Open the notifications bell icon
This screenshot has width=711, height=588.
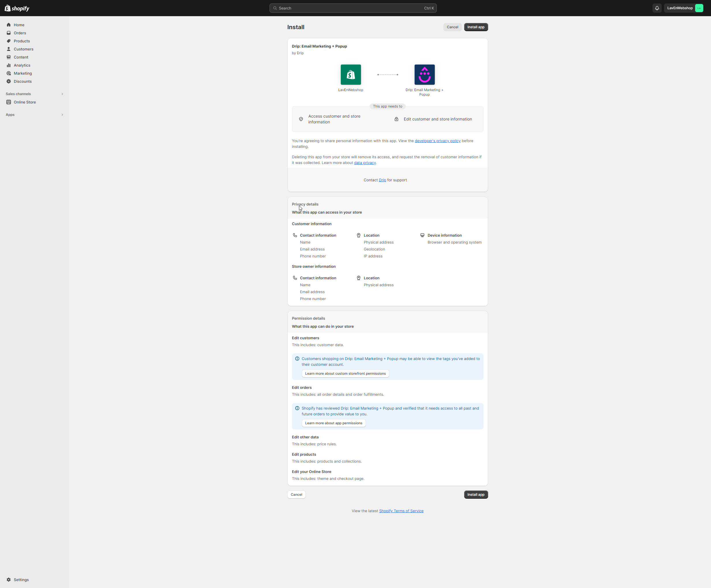657,8
